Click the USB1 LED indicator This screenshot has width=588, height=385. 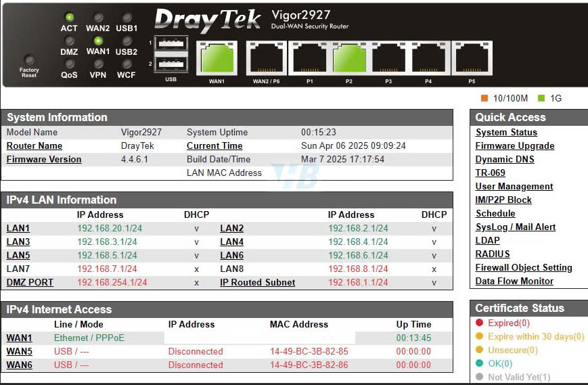point(127,17)
